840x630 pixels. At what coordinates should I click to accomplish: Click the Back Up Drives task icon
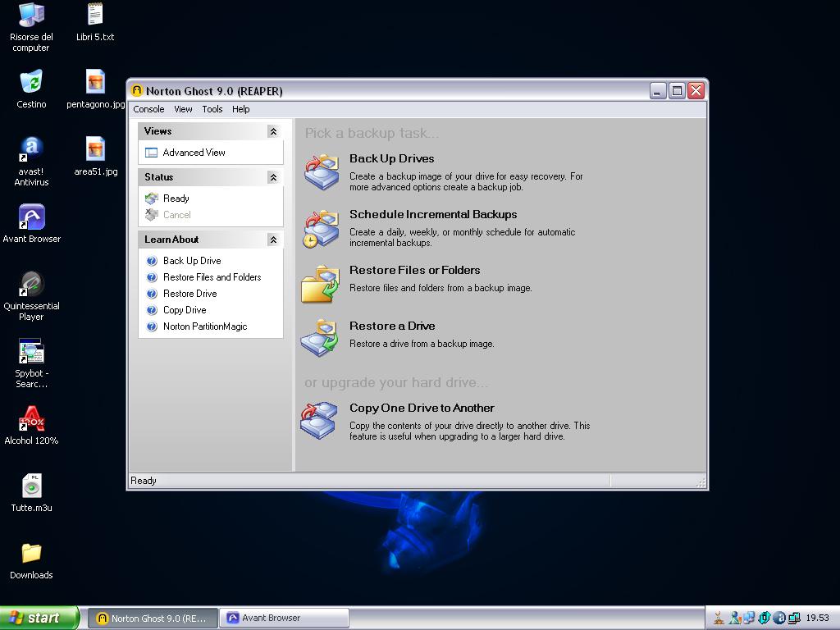322,172
